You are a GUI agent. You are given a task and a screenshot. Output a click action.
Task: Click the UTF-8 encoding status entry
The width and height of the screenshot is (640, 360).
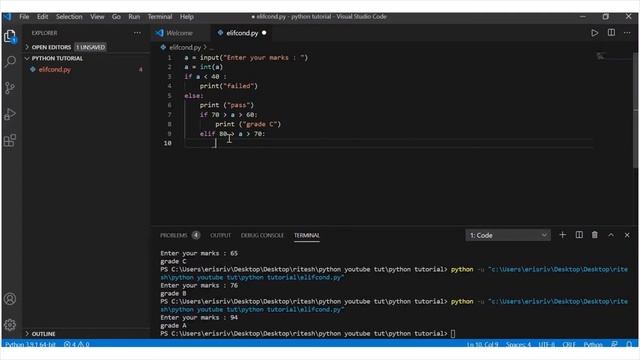click(x=546, y=344)
